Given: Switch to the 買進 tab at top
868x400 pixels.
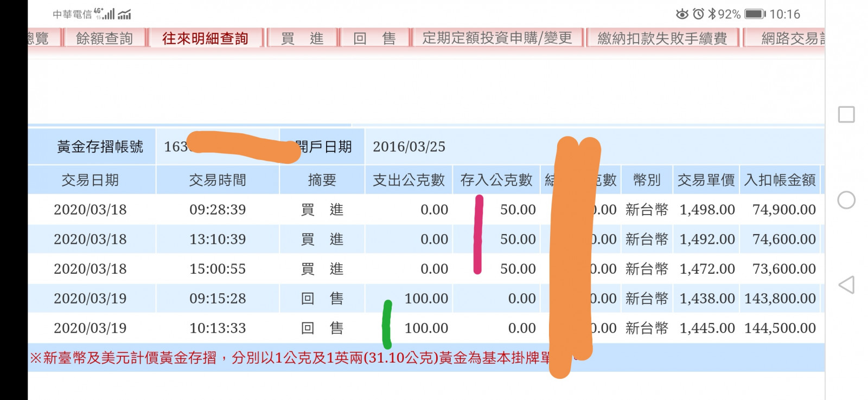Looking at the screenshot, I should (x=302, y=38).
